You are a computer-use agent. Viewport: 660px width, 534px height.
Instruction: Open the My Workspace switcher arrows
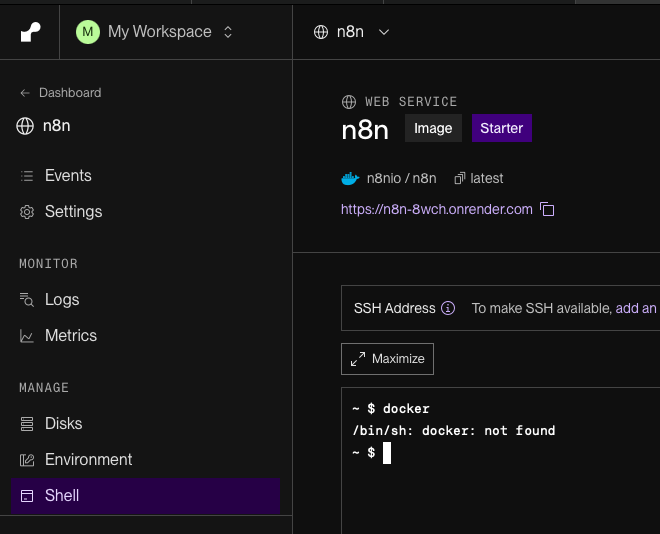tap(228, 32)
